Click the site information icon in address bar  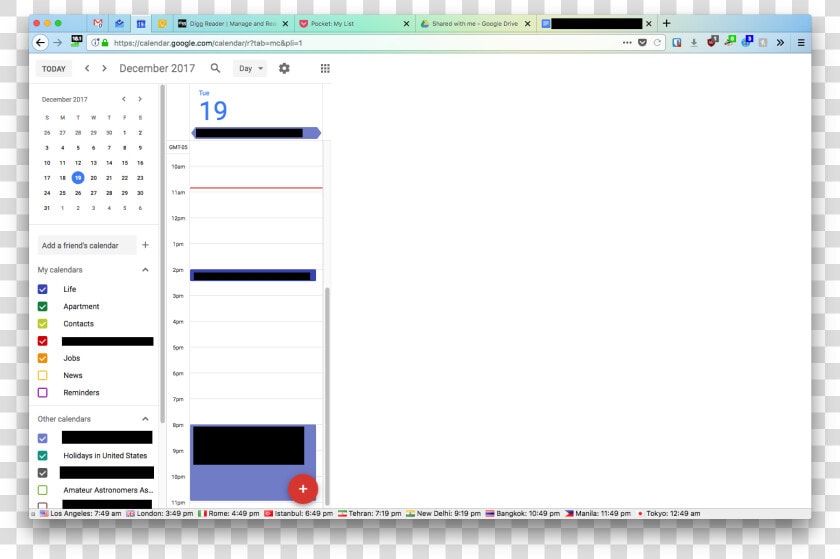(x=94, y=43)
